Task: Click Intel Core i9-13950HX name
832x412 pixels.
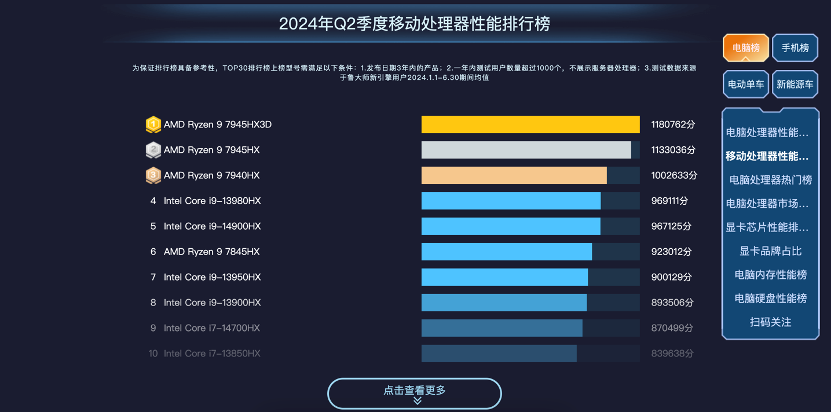Action: coord(212,277)
